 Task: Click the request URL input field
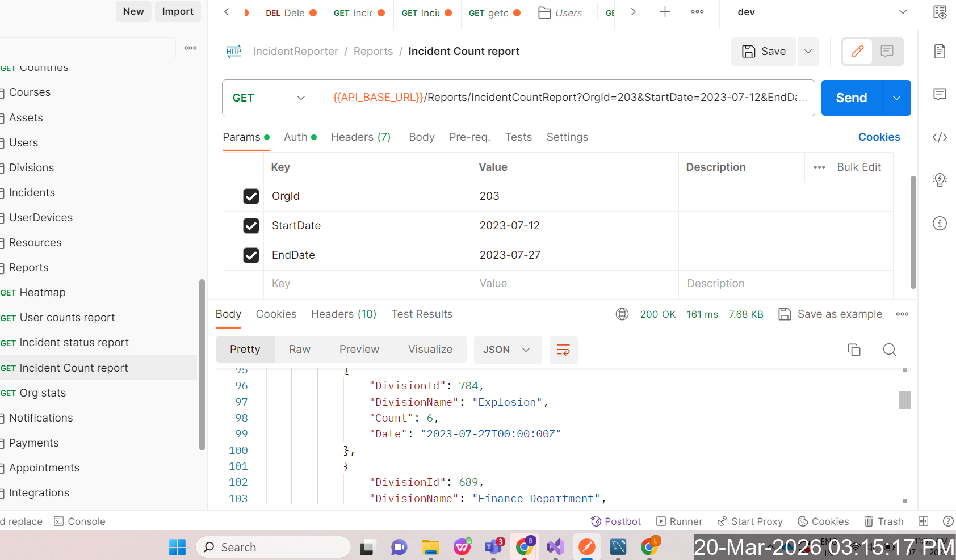coord(568,98)
